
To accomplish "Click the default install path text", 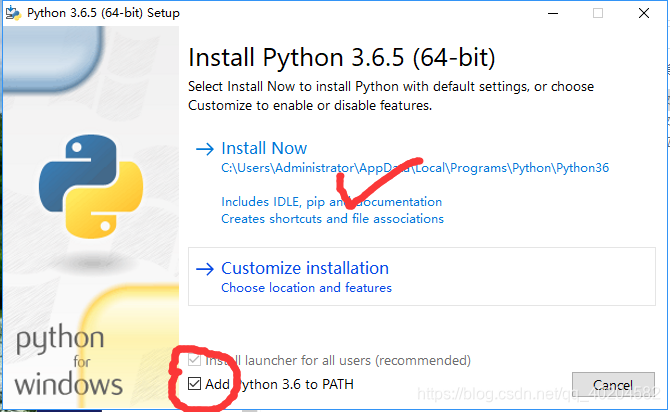I will click(415, 168).
